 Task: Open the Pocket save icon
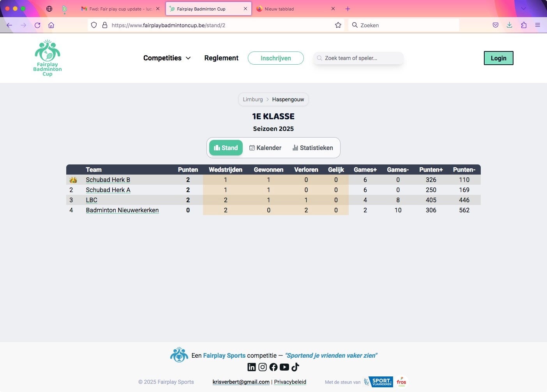pyautogui.click(x=496, y=25)
